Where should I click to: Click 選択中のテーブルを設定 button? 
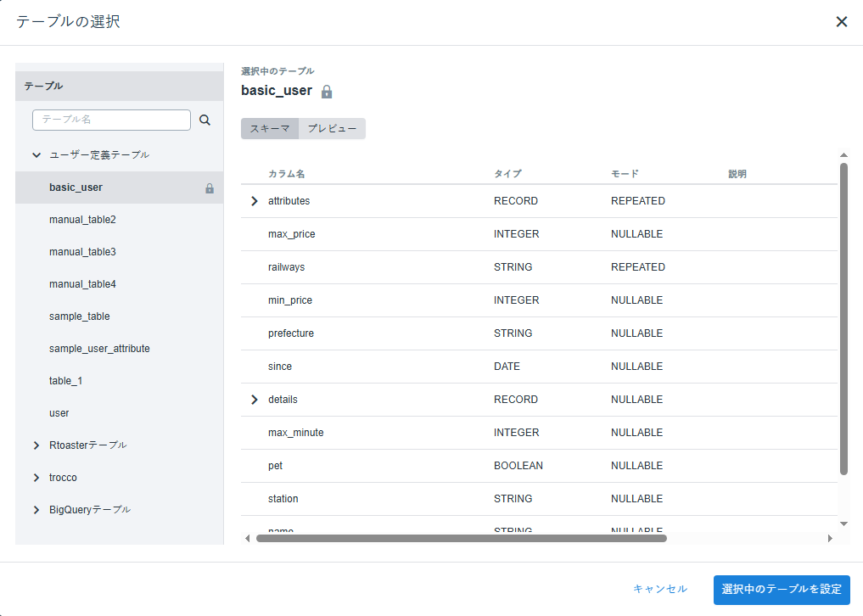pos(782,590)
